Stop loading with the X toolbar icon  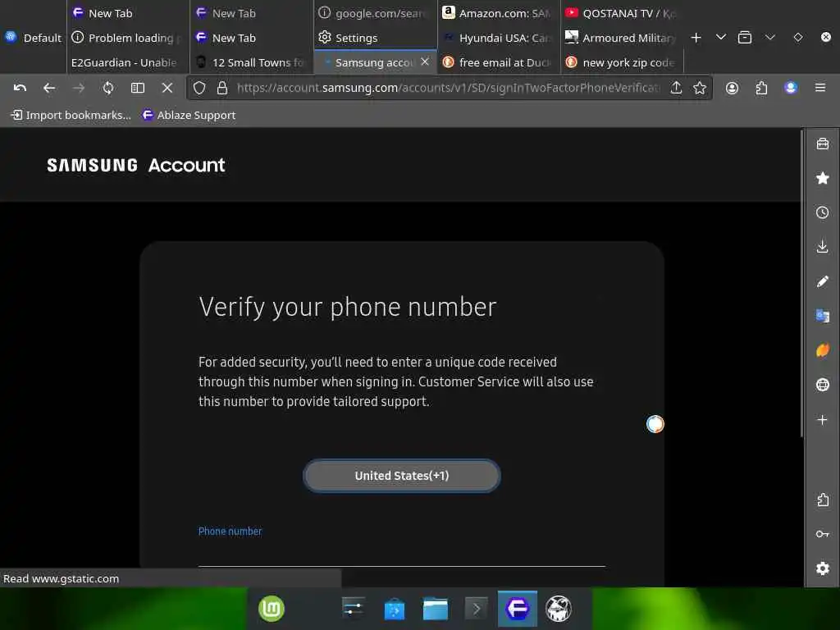coord(167,88)
